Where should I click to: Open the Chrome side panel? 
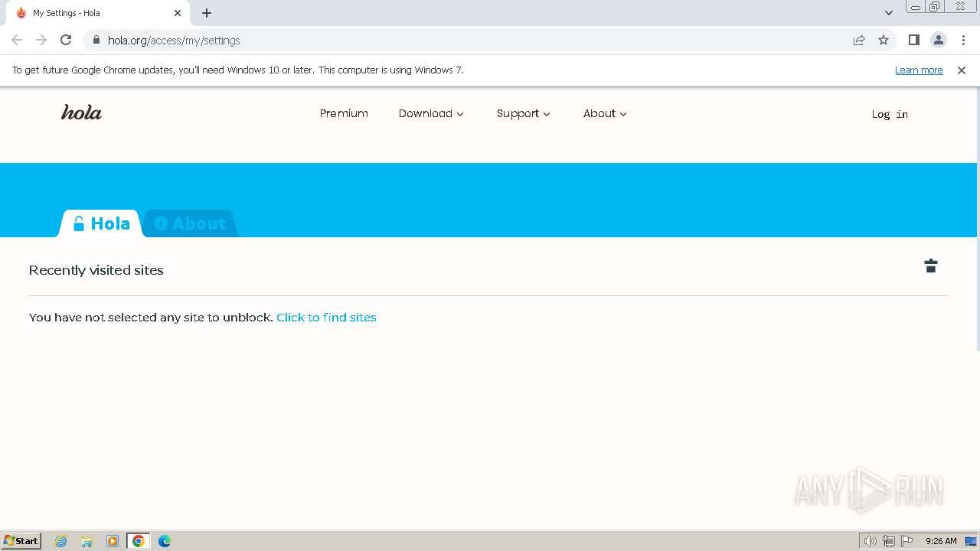(x=914, y=40)
